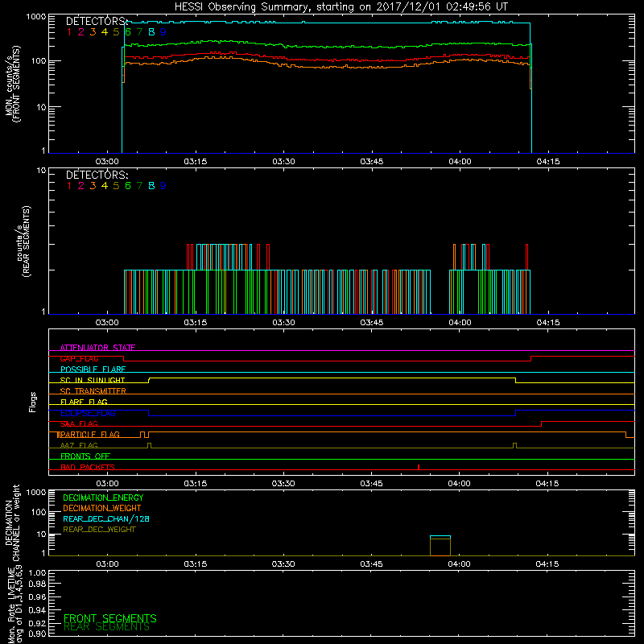The height and width of the screenshot is (644, 644).
Task: Select detector 9 in front segments legend
Action: [163, 31]
